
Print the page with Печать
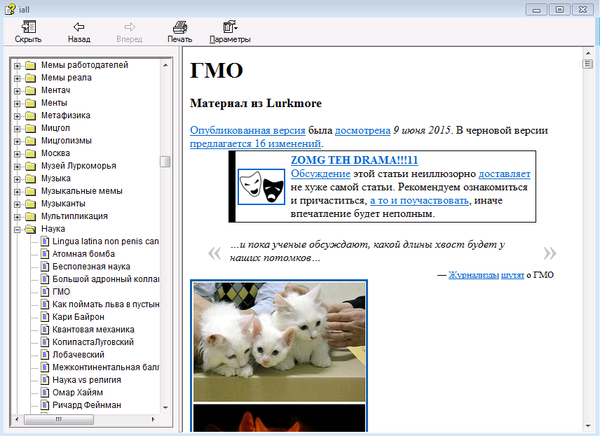click(x=180, y=27)
